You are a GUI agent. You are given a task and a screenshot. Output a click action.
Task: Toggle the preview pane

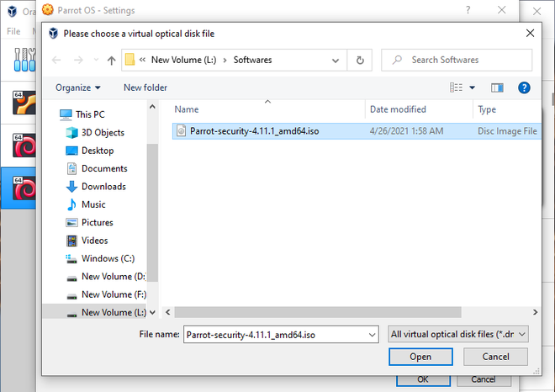[497, 87]
